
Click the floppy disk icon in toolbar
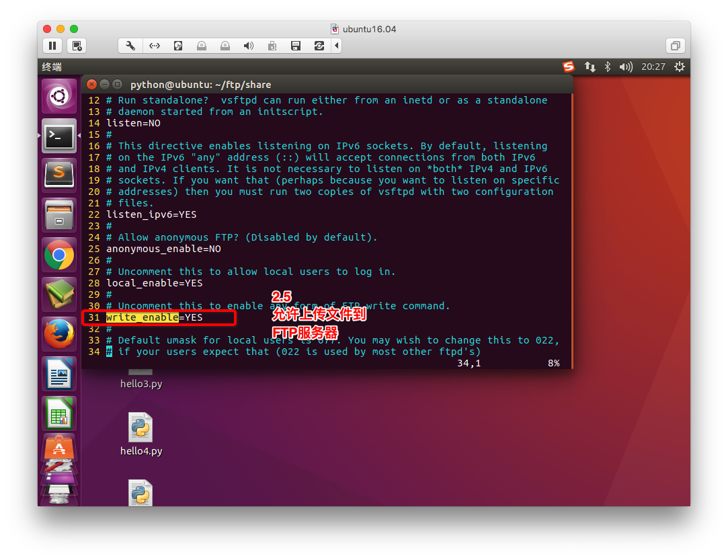pos(296,46)
